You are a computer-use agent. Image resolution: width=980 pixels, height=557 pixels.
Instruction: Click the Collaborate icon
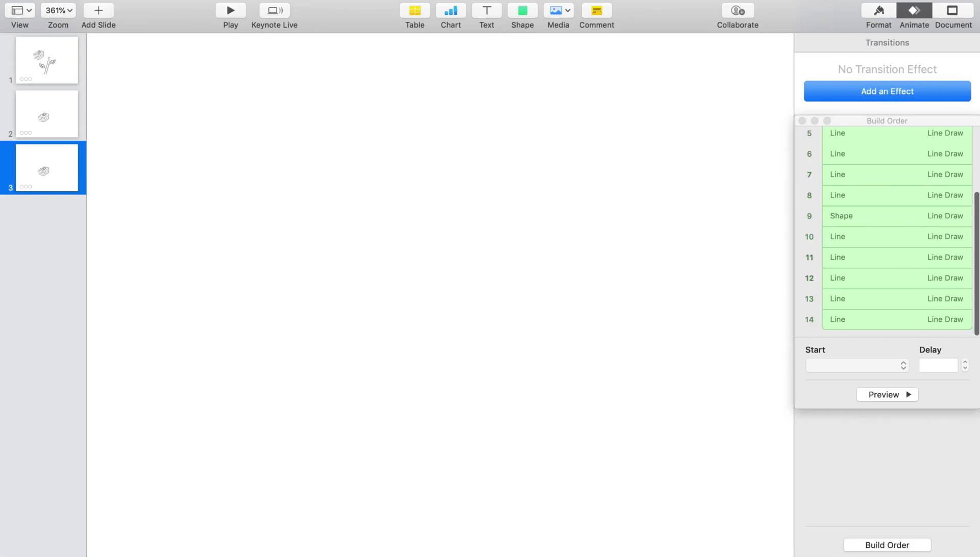tap(737, 11)
